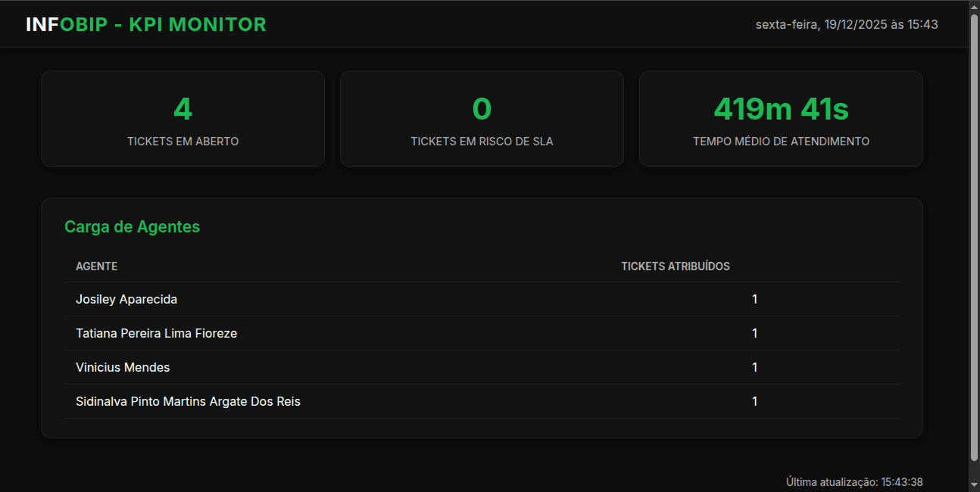The width and height of the screenshot is (980, 492).
Task: Select Vinicius Mendes in the agent table
Action: click(x=303, y=367)
